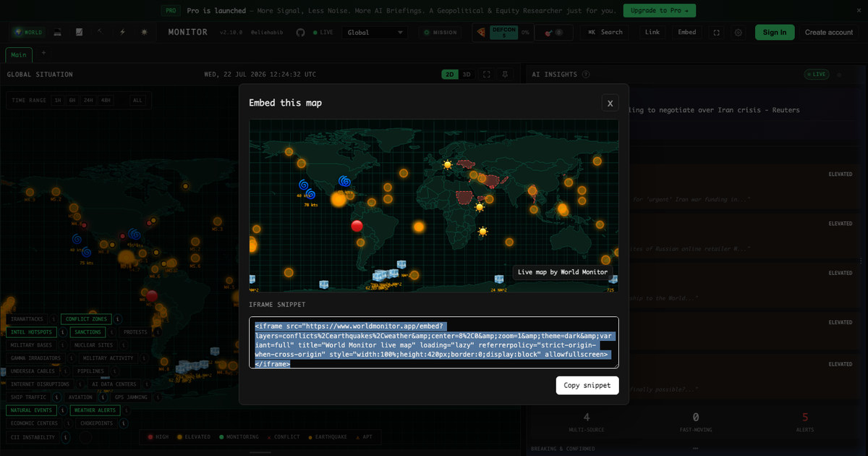Screen dimensions: 868x456
Task: Click the PRO badge in top banner
Action: [170, 10]
